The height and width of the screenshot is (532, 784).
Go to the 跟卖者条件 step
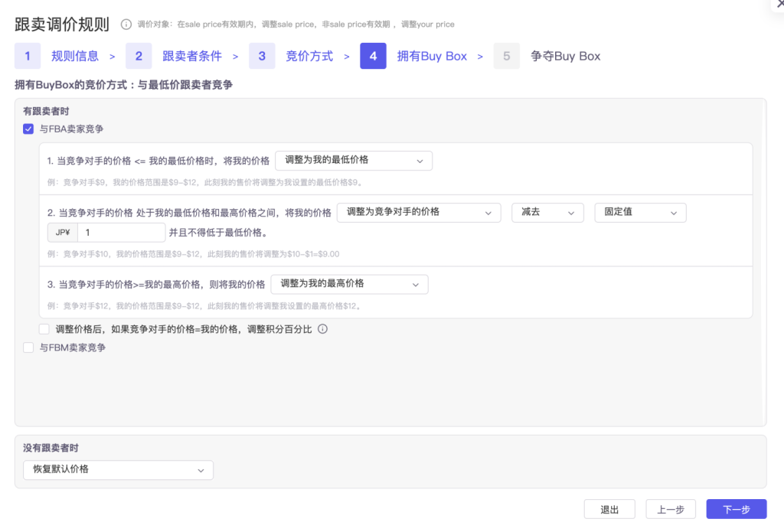(x=192, y=56)
